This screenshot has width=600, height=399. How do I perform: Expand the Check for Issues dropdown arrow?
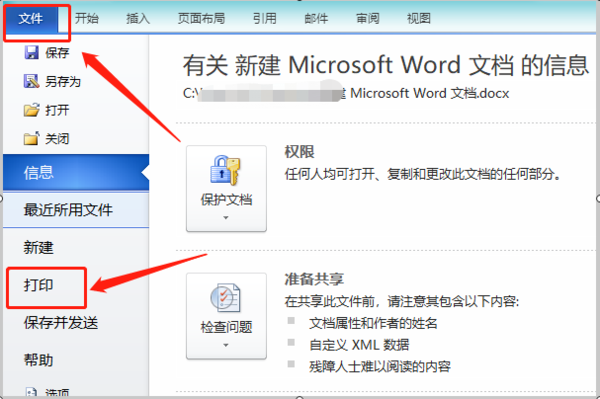(x=226, y=345)
